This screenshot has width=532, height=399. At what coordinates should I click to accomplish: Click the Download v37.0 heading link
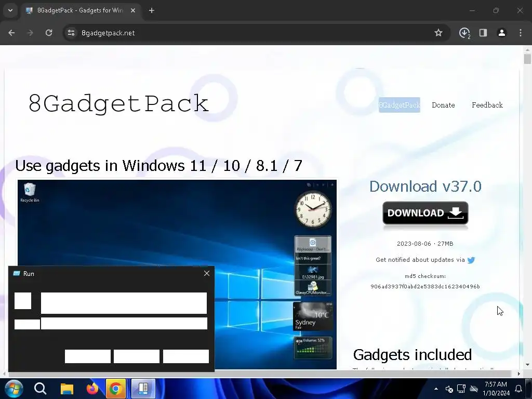[x=425, y=187]
